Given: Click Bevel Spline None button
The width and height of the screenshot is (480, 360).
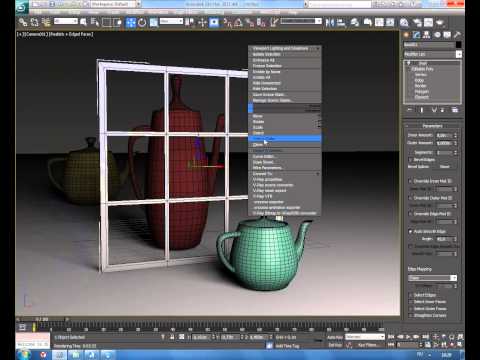Looking at the screenshot, I should [445, 166].
